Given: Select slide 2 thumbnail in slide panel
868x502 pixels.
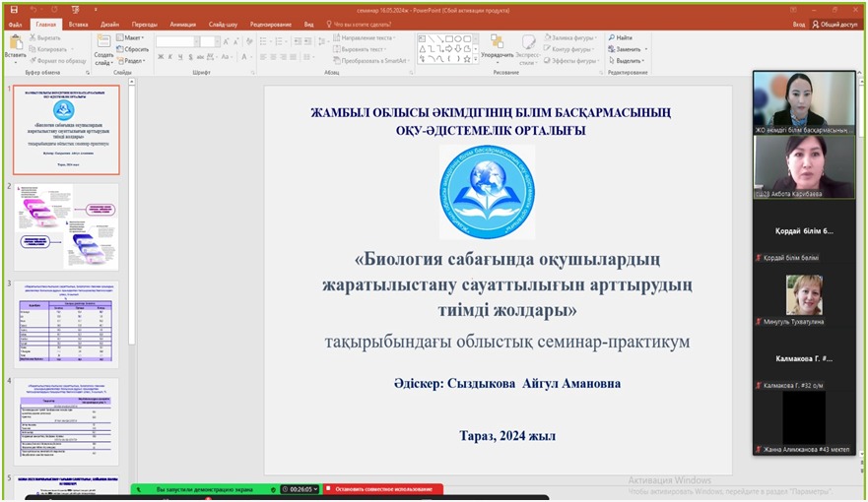Looking at the screenshot, I should click(66, 226).
